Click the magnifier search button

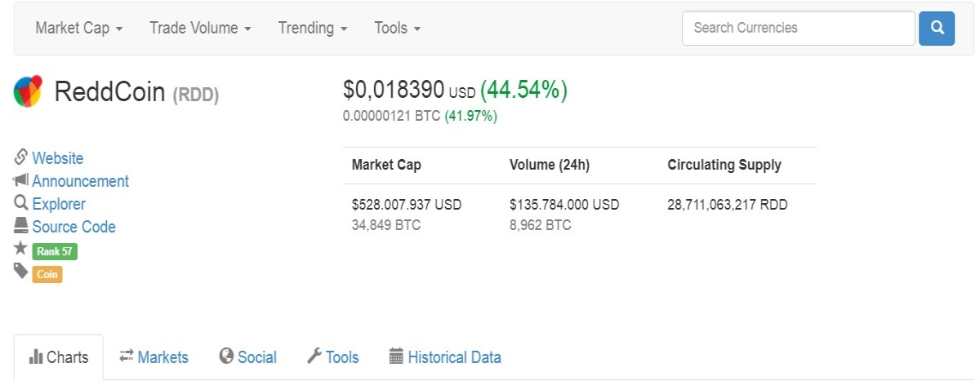tap(937, 28)
